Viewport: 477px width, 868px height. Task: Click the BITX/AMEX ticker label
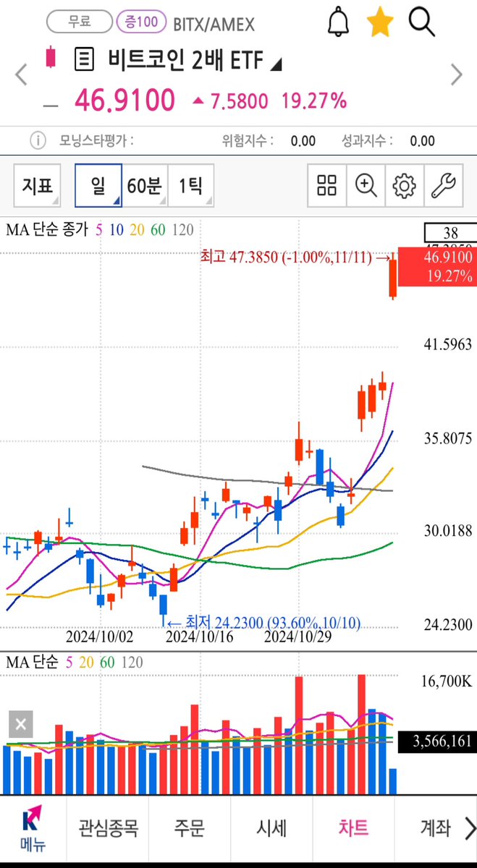pyautogui.click(x=214, y=25)
